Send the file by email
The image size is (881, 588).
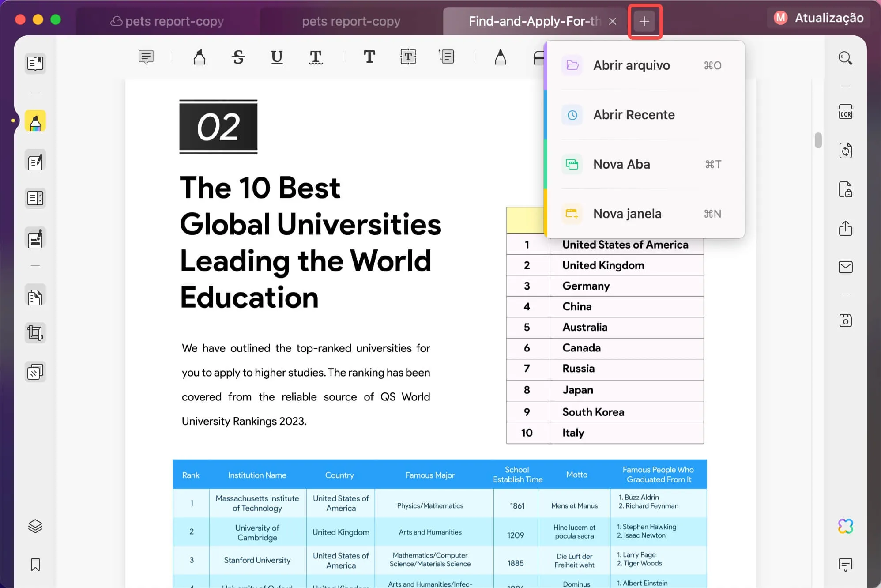(845, 267)
